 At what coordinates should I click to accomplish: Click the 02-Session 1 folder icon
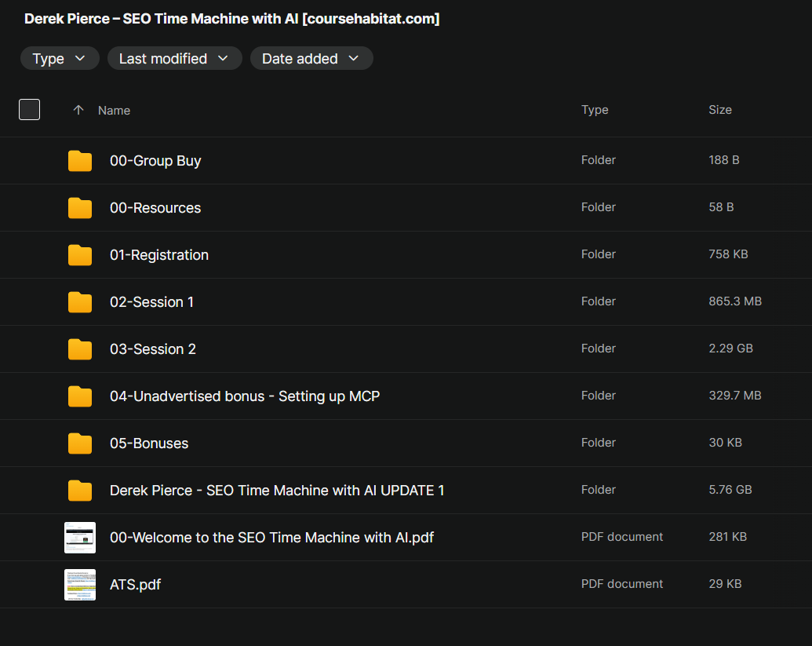point(80,302)
